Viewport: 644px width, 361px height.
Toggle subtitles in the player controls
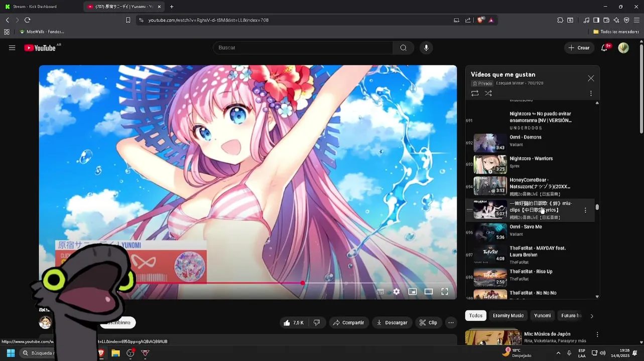point(380,291)
